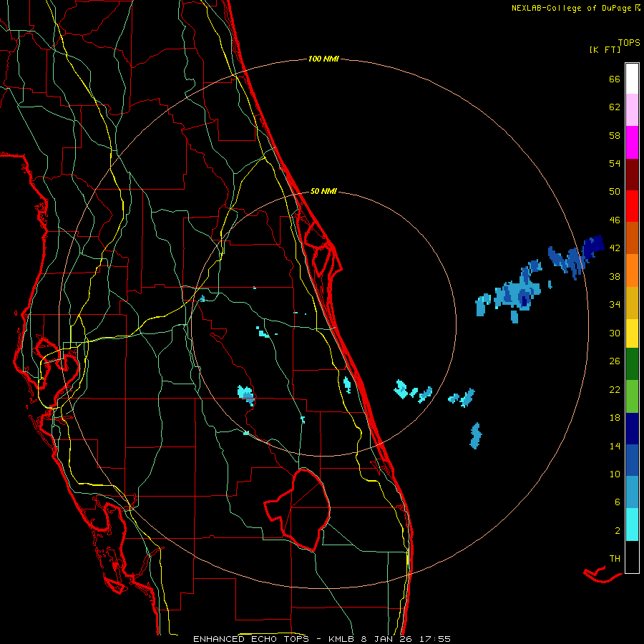Select the bright red legend swatch
The height and width of the screenshot is (644, 644).
pos(632,206)
